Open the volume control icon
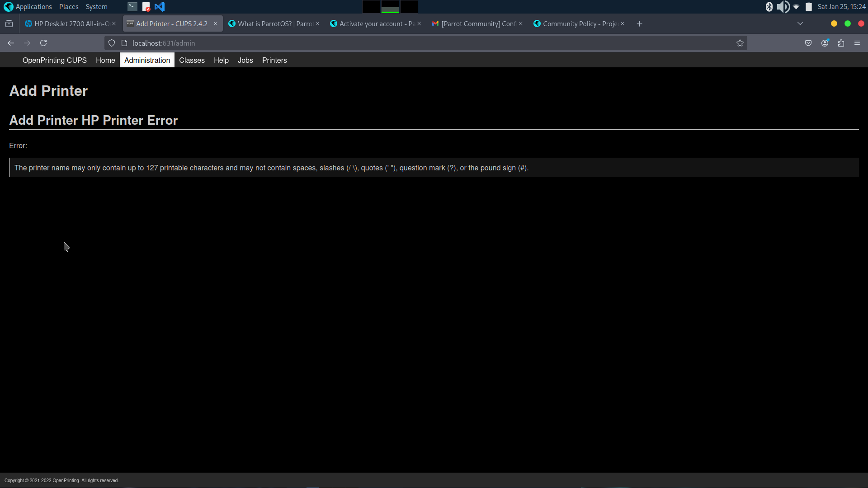Viewport: 868px width, 488px height. [x=783, y=7]
